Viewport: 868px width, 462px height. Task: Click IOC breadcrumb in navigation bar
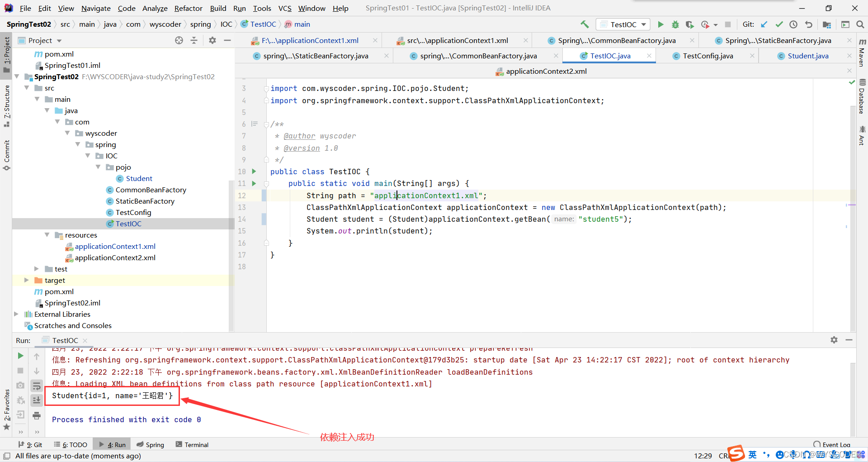click(x=226, y=24)
